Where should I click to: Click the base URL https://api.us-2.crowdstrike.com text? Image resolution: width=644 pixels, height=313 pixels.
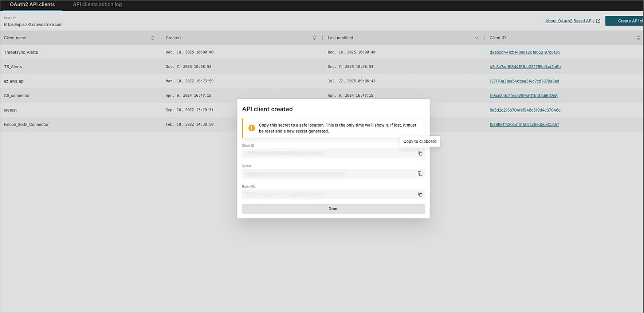[33, 25]
